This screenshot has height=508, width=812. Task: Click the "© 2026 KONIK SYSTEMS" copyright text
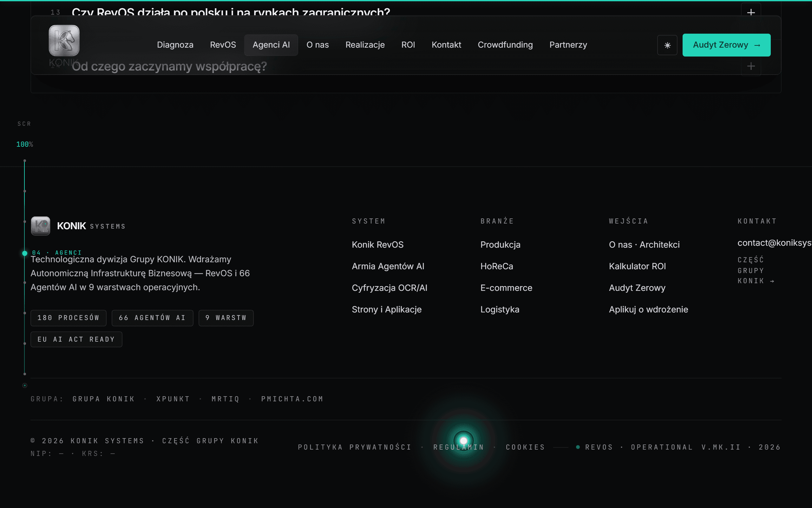[x=87, y=441]
